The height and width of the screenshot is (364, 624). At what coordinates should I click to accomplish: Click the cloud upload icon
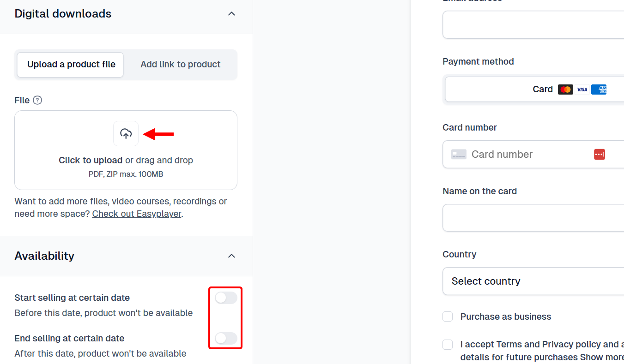pyautogui.click(x=126, y=133)
